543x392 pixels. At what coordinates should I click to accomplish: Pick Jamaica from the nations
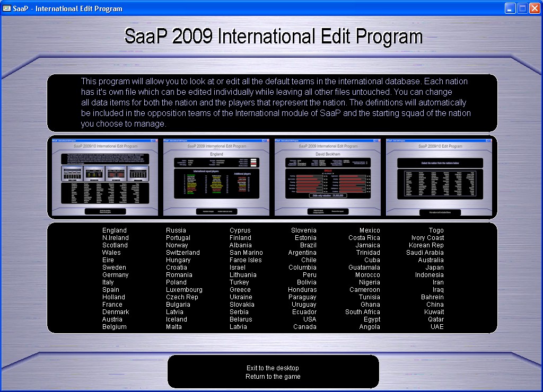(x=368, y=245)
